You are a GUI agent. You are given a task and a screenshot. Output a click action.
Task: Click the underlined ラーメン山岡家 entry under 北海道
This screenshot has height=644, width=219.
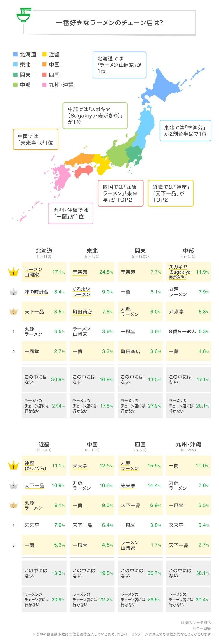click(x=34, y=272)
